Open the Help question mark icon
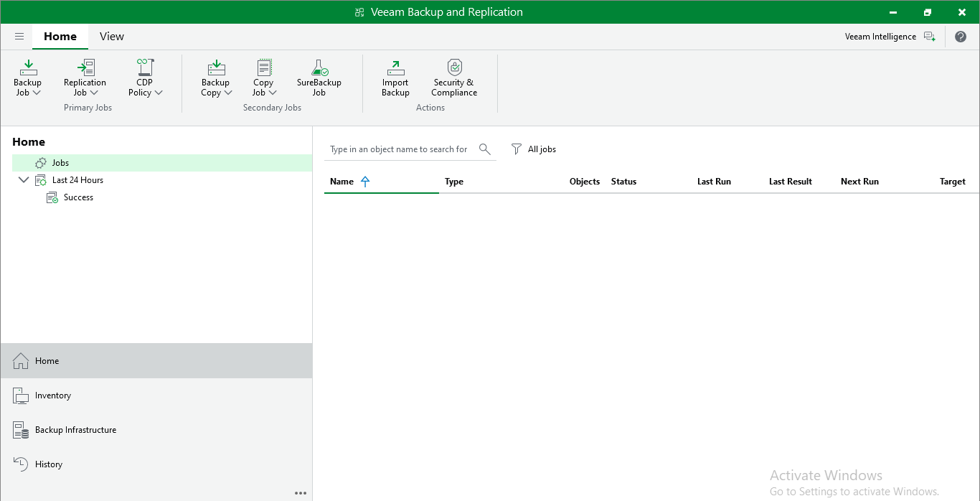 coord(961,37)
